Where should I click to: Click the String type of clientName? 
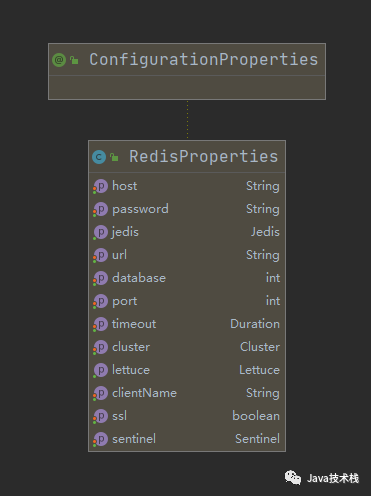point(263,393)
